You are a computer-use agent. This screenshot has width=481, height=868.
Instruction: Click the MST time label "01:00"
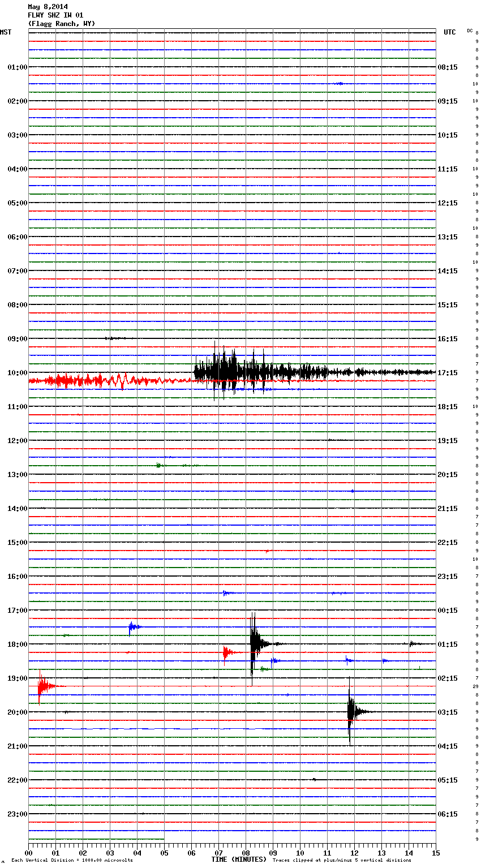(x=17, y=67)
